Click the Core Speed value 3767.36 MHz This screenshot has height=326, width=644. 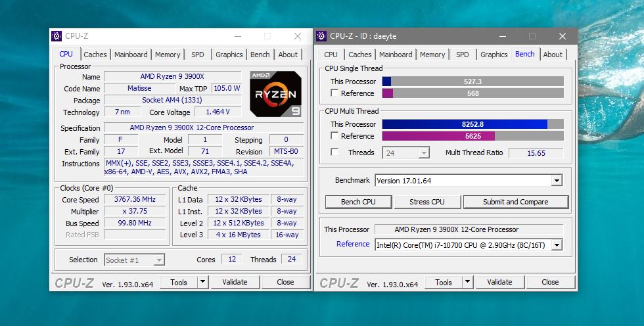(x=135, y=200)
